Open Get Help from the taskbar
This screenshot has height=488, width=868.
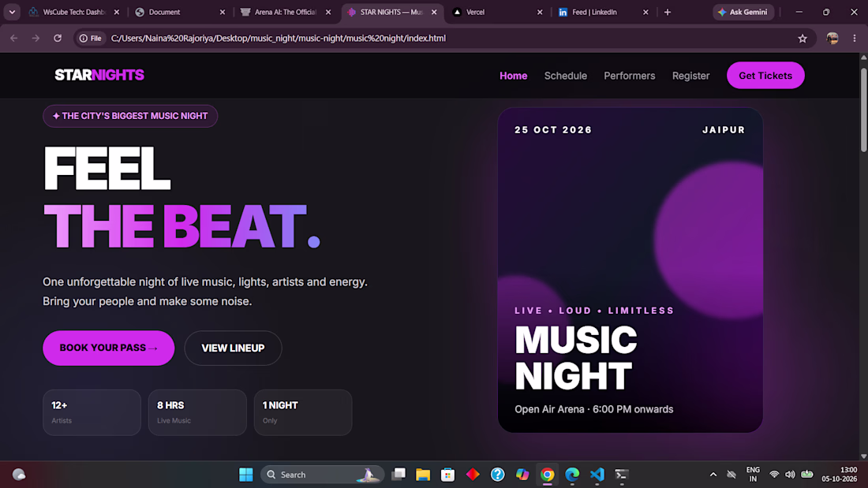tap(498, 474)
